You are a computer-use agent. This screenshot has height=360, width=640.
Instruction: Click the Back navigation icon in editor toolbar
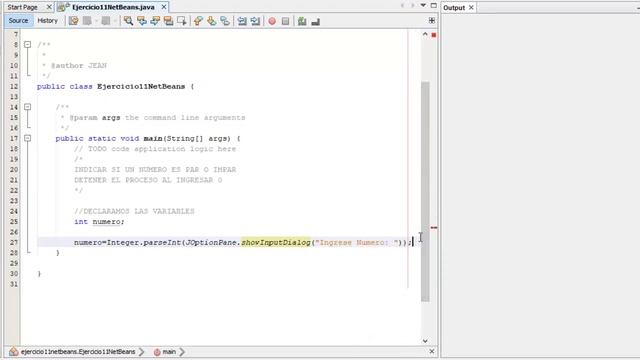click(x=87, y=21)
